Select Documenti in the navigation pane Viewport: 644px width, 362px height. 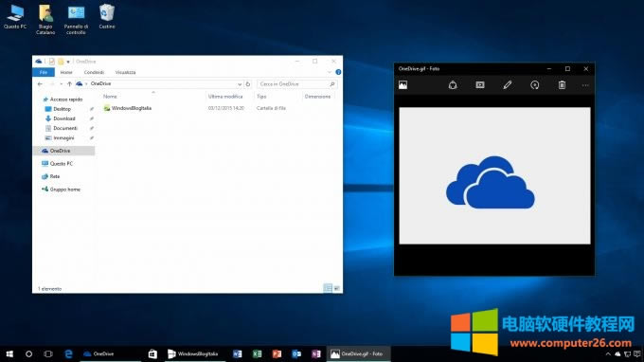[x=61, y=128]
